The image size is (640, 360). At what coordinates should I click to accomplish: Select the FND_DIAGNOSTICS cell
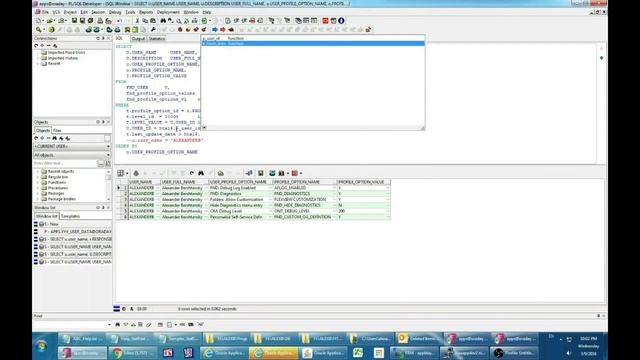304,193
